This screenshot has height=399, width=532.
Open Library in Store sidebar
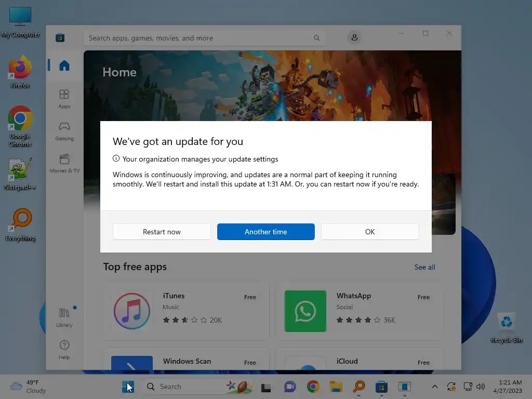tap(64, 317)
